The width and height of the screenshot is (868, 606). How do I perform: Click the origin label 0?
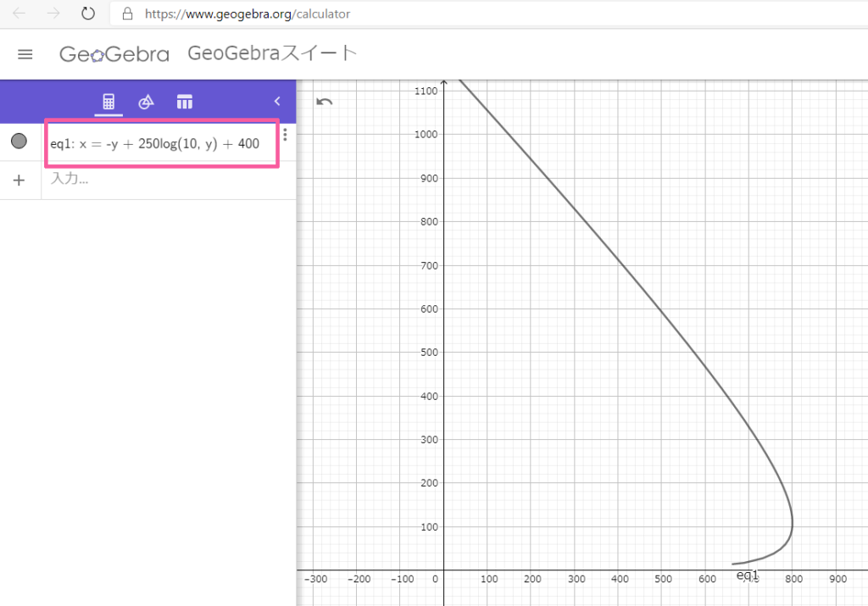(x=435, y=579)
